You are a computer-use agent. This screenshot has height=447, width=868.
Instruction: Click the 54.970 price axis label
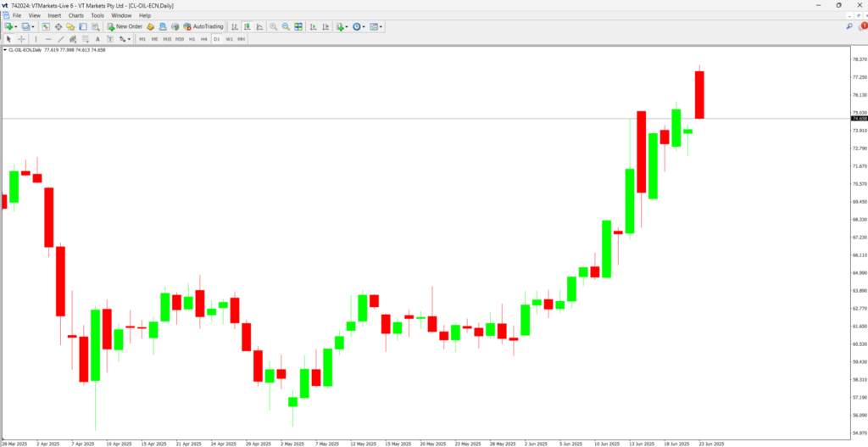(860, 433)
